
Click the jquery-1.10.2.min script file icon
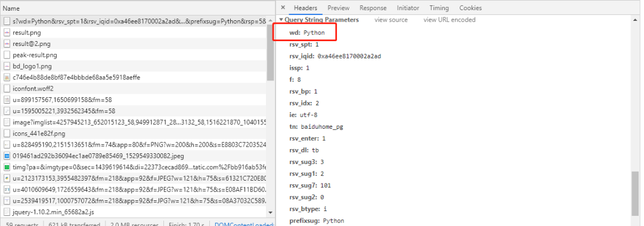pos(7,212)
